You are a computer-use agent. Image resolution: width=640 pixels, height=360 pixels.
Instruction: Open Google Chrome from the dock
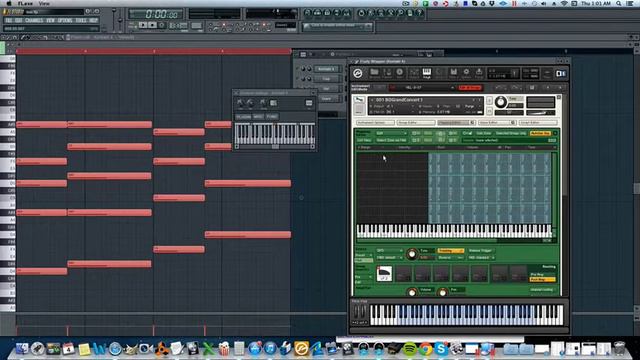[x=425, y=349]
